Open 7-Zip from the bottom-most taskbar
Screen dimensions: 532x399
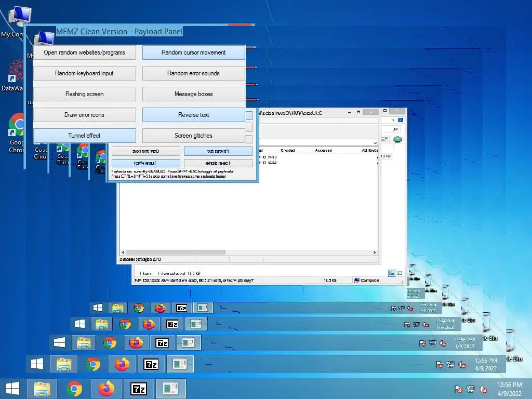pos(138,389)
